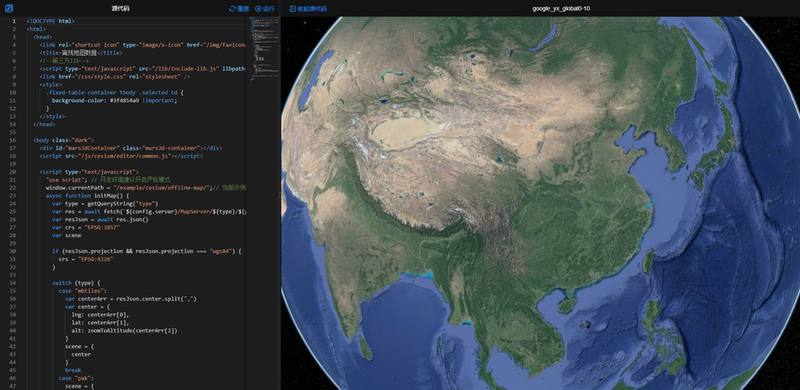Click the 重置 button label

tap(243, 9)
